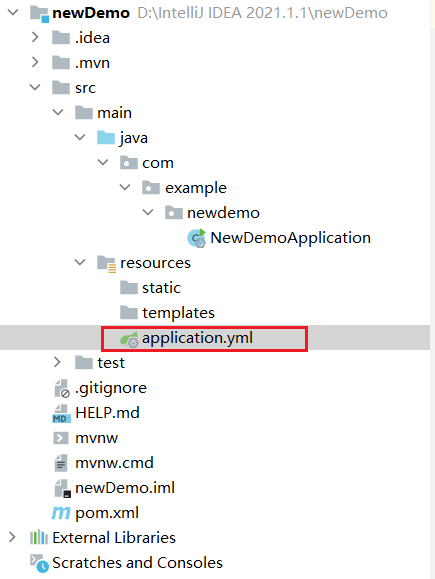This screenshot has height=579, width=435.
Task: Click the .gitignore file icon
Action: [x=62, y=388]
